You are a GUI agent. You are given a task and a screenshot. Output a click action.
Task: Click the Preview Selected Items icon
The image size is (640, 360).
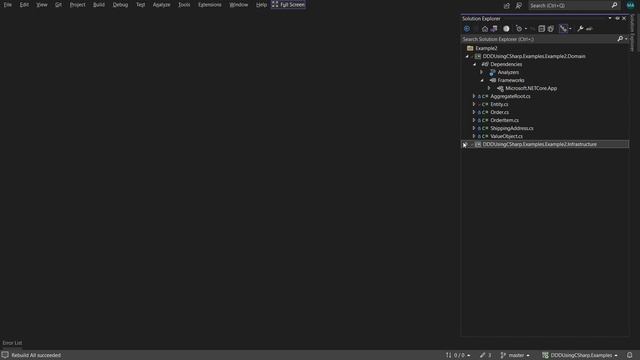[x=589, y=29]
